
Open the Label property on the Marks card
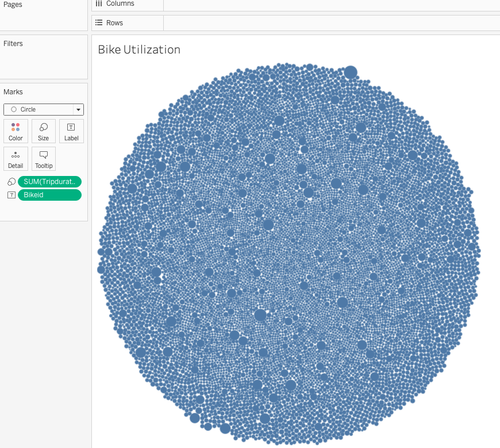71,131
